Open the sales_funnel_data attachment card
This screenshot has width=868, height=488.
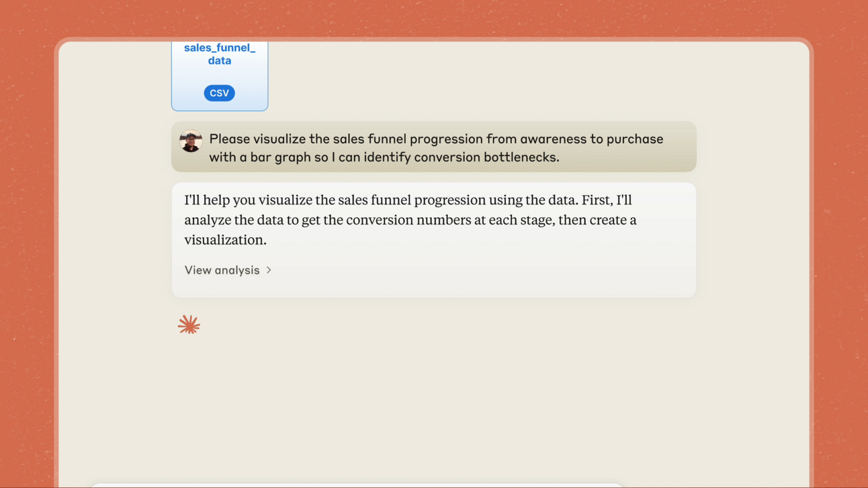click(220, 75)
